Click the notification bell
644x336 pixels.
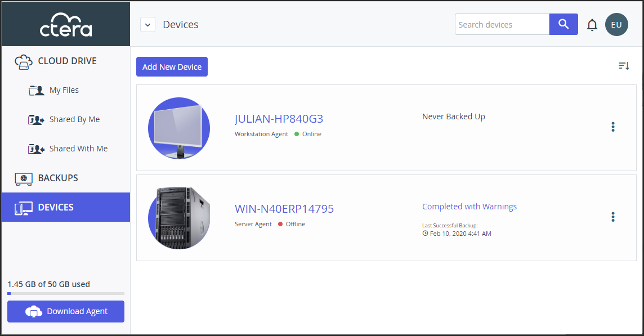(x=592, y=25)
